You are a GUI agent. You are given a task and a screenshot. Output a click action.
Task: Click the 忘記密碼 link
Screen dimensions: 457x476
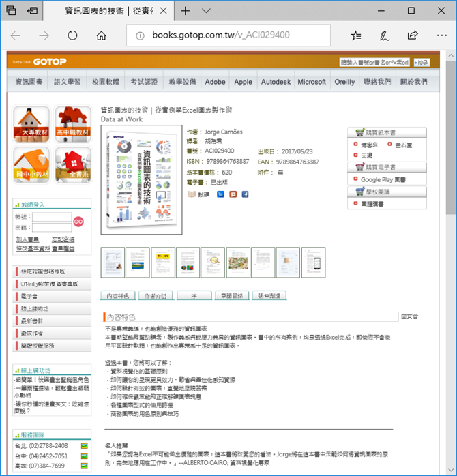click(x=63, y=239)
